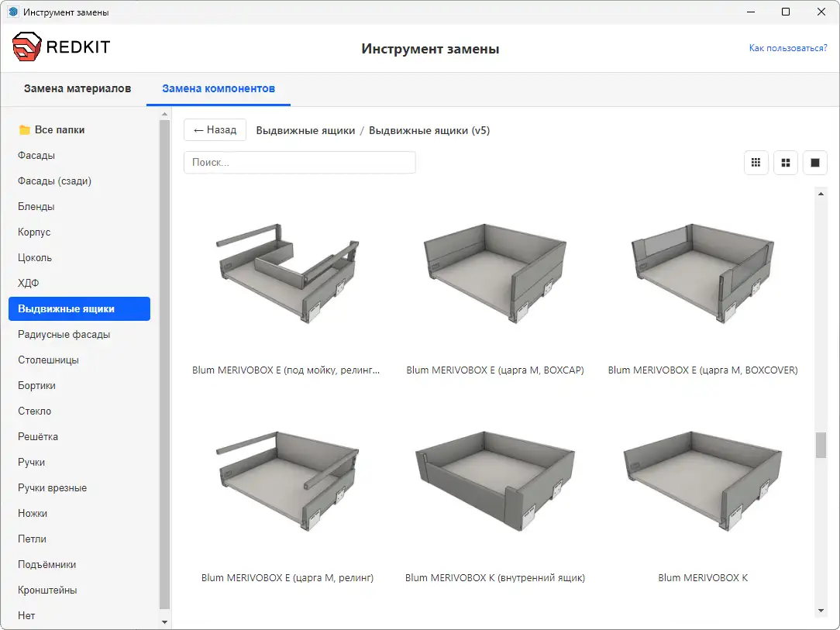Open the Радиусные фасады folder
This screenshot has width=840, height=630.
click(x=79, y=334)
